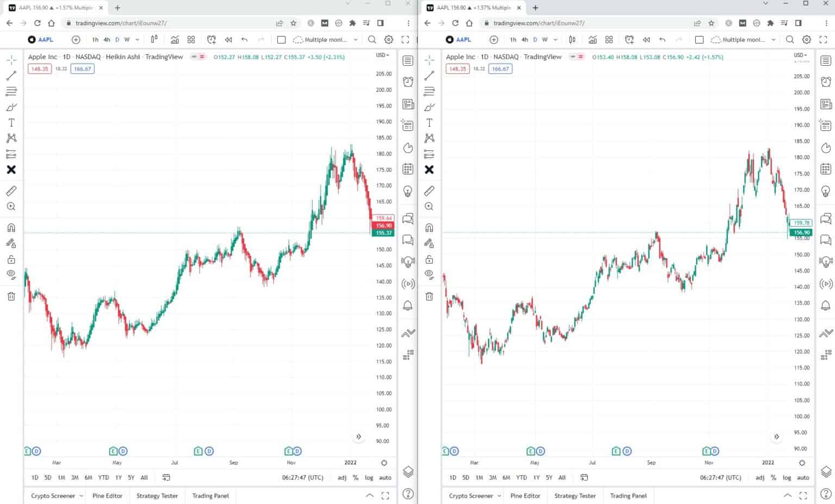The width and height of the screenshot is (835, 504).
Task: Open the Watchlist panel on the right sidebar
Action: point(408,60)
